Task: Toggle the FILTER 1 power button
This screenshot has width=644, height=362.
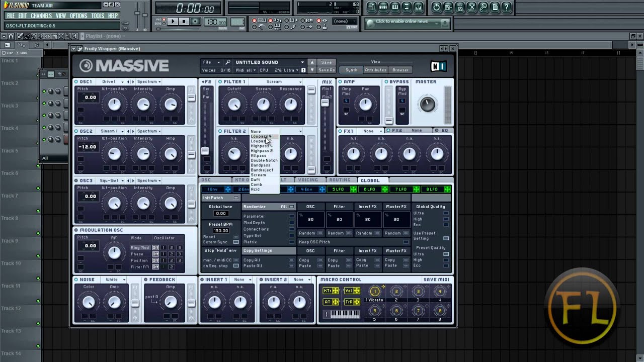Action: tap(220, 81)
